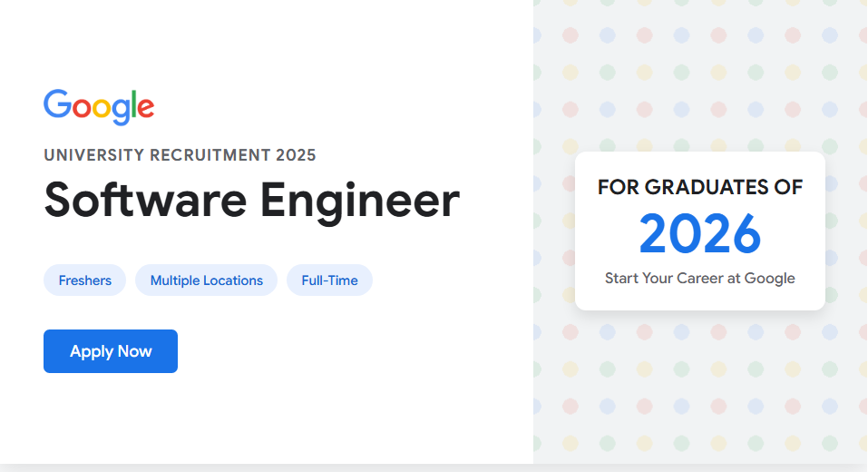Click the word Graduates in the card
The width and height of the screenshot is (868, 472).
(x=704, y=188)
